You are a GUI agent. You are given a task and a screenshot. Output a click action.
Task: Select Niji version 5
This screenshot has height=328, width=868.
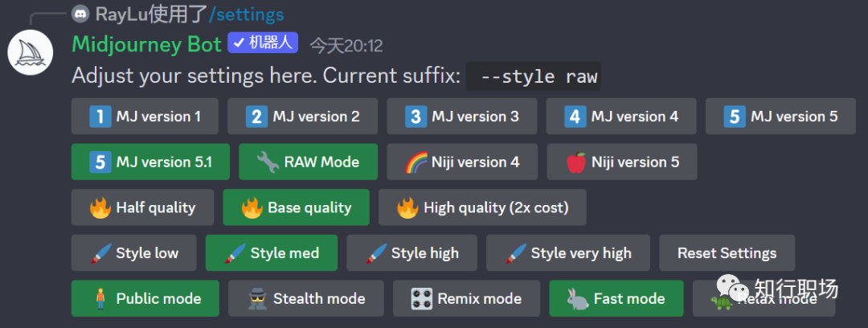pyautogui.click(x=622, y=162)
